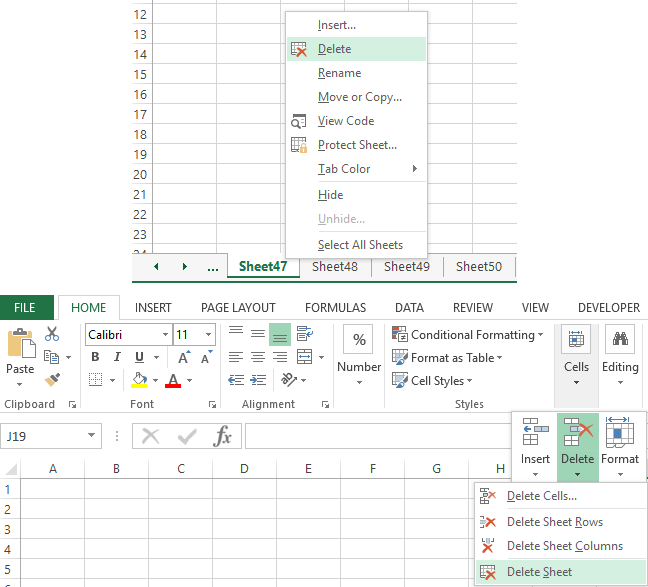This screenshot has height=587, width=648.
Task: Expand Underline options arrow
Action: 156,357
